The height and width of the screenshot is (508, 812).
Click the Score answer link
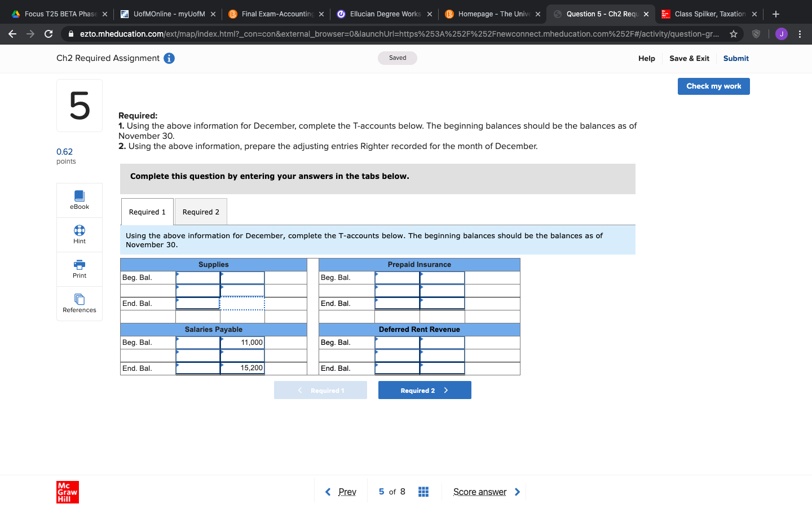tap(480, 492)
